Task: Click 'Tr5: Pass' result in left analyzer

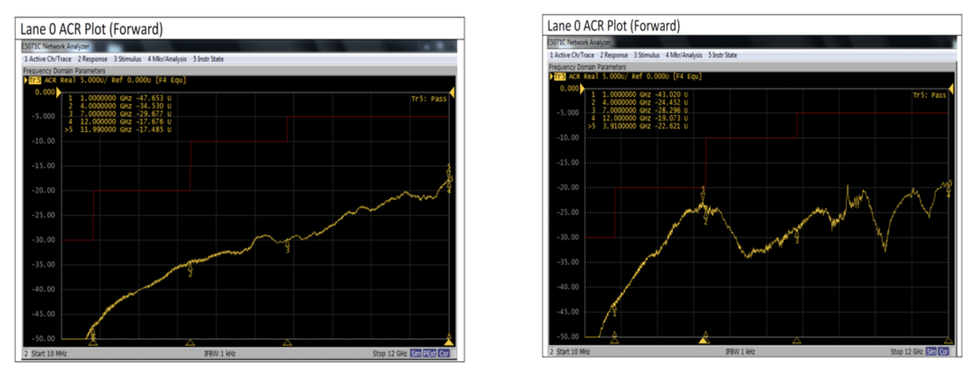Action: coord(429,99)
